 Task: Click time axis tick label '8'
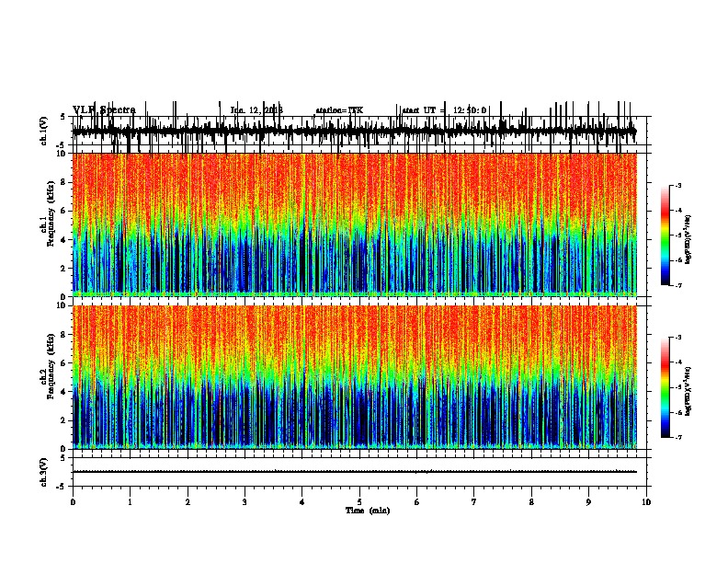[531, 502]
